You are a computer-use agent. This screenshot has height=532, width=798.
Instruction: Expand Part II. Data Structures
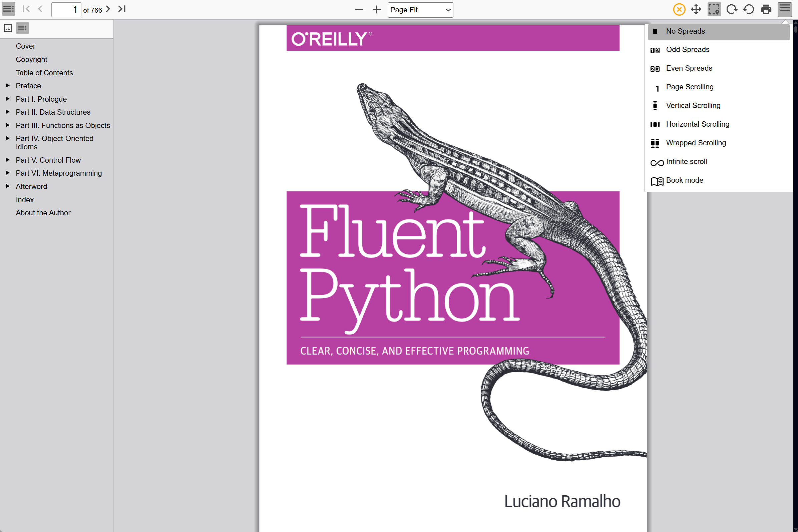(x=7, y=112)
